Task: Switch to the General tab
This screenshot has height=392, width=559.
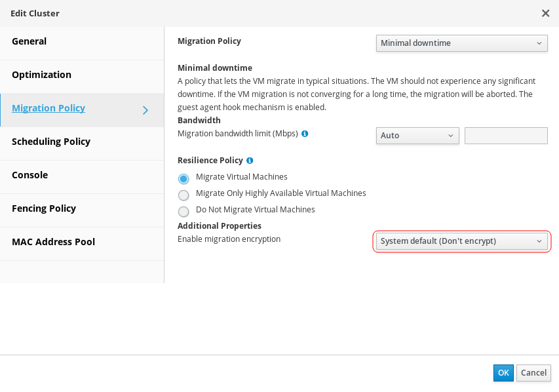Action: (29, 41)
